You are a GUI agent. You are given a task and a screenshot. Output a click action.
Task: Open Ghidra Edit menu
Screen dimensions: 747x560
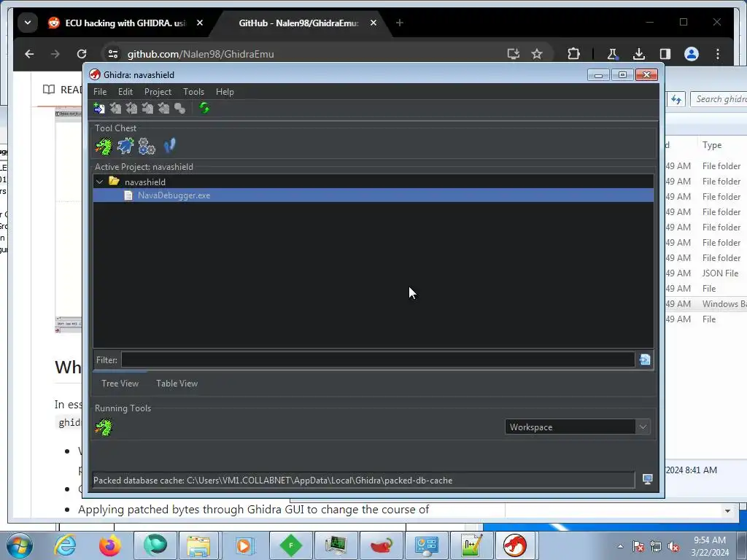click(125, 91)
